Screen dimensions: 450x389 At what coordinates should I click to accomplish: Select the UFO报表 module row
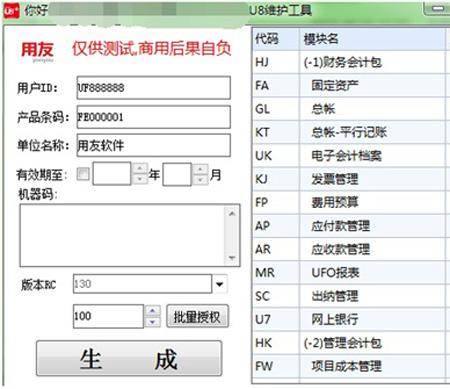pyautogui.click(x=349, y=273)
